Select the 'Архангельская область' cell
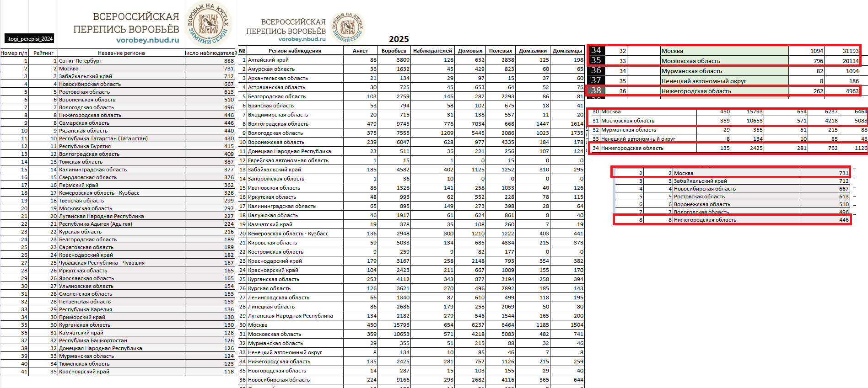Screen dimensions: 868x388 point(295,78)
